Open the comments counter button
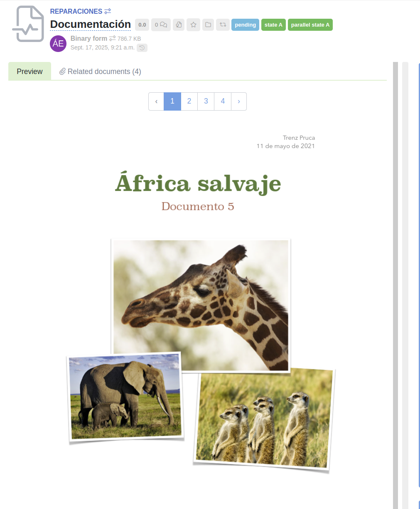Viewport: 420px width, 509px height. pyautogui.click(x=161, y=25)
